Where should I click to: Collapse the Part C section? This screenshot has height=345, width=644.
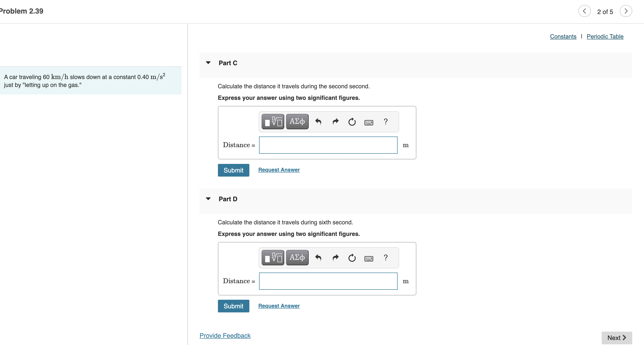208,63
